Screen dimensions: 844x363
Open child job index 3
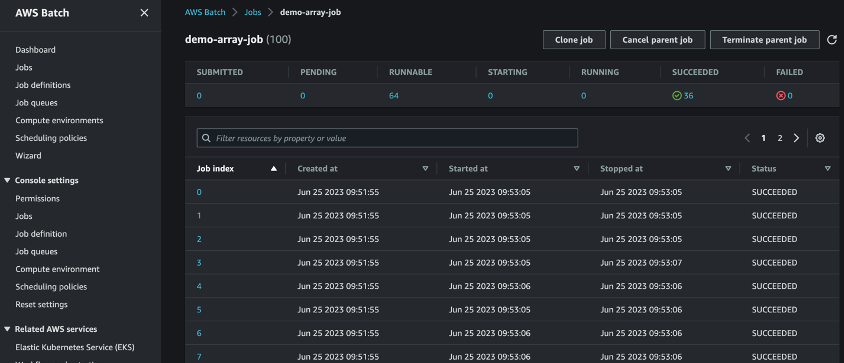pyautogui.click(x=199, y=263)
